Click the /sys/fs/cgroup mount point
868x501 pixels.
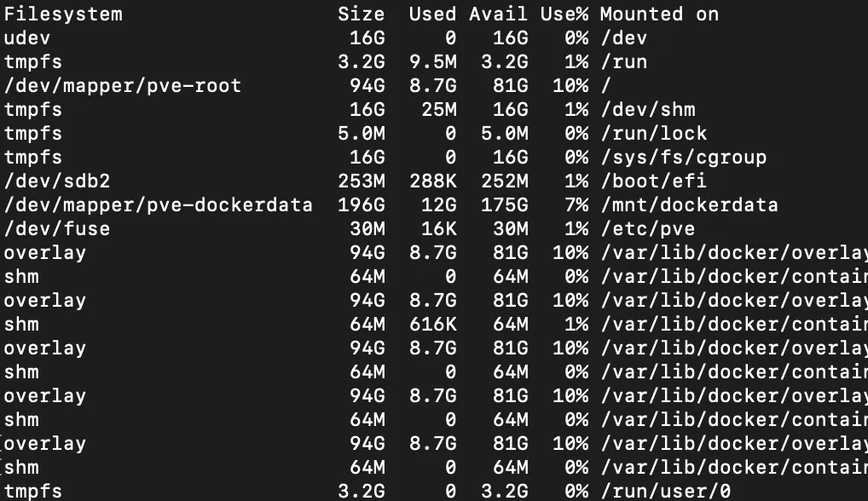pos(683,158)
